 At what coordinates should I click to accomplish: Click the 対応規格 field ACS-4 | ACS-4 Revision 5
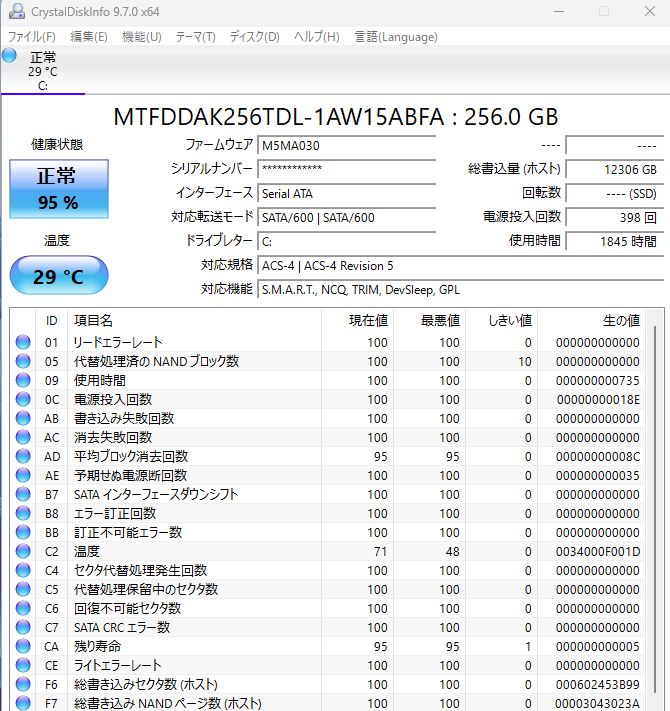pyautogui.click(x=461, y=266)
